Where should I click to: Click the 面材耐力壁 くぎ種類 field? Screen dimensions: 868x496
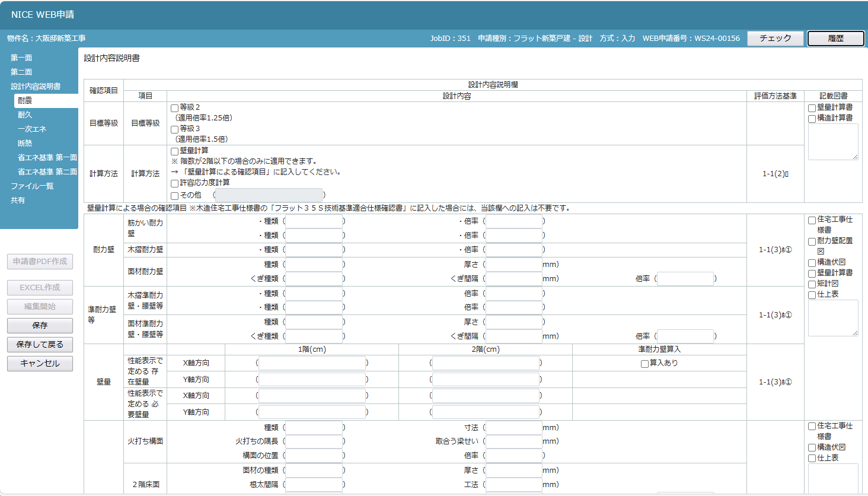pyautogui.click(x=314, y=279)
